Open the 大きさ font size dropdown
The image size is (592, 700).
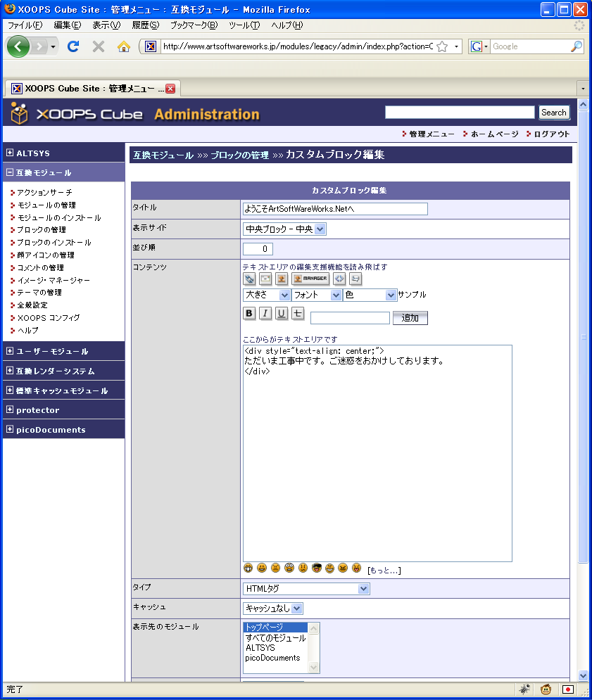[x=266, y=295]
